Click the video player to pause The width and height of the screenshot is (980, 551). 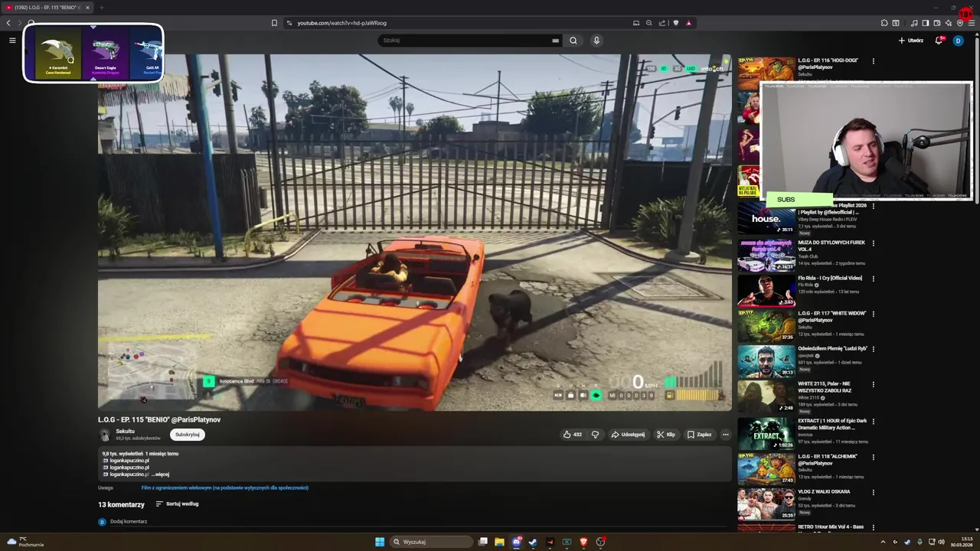coord(414,232)
